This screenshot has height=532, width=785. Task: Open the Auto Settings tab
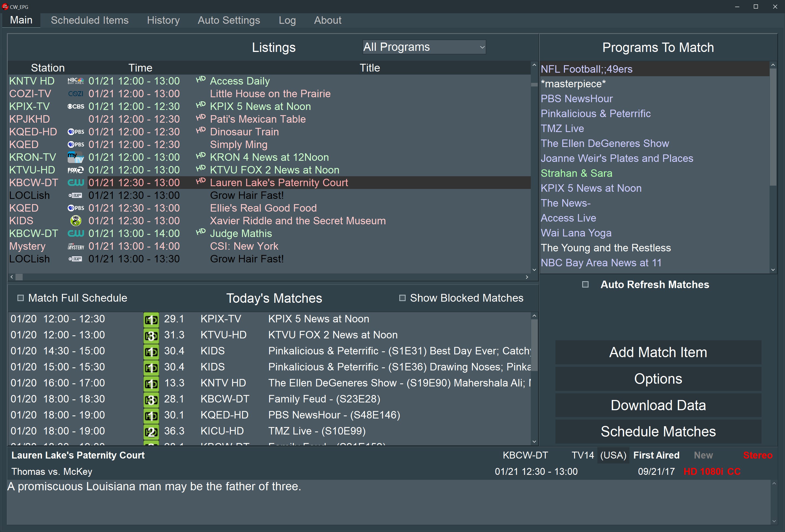pos(229,20)
